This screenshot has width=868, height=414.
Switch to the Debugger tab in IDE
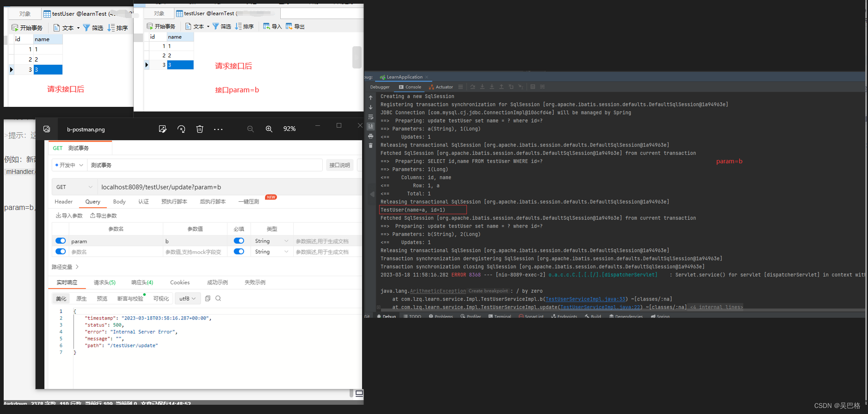pyautogui.click(x=380, y=87)
